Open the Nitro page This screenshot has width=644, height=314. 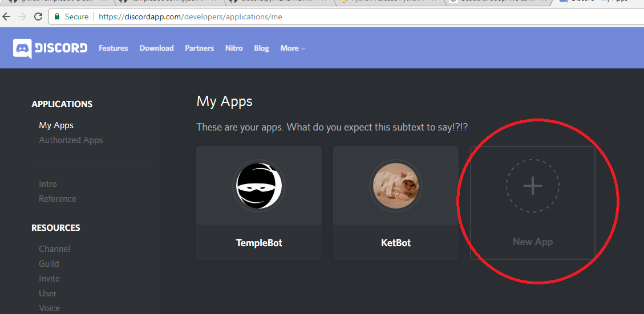click(x=234, y=48)
